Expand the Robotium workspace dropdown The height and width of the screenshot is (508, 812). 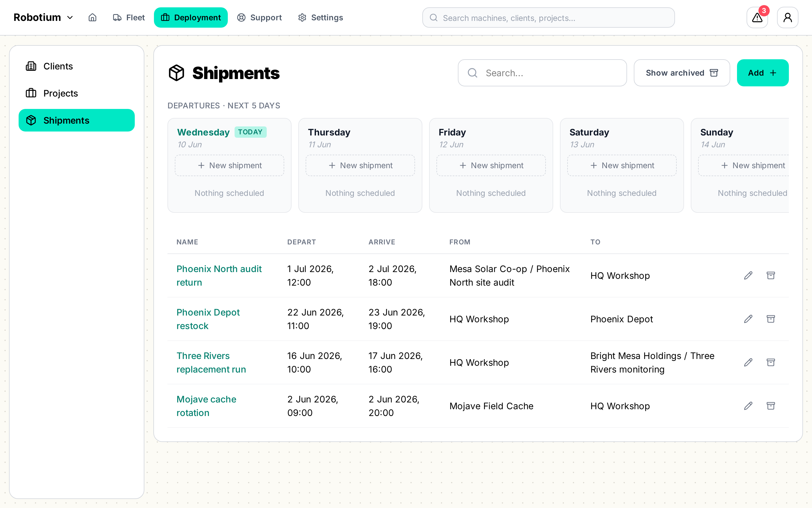click(43, 17)
